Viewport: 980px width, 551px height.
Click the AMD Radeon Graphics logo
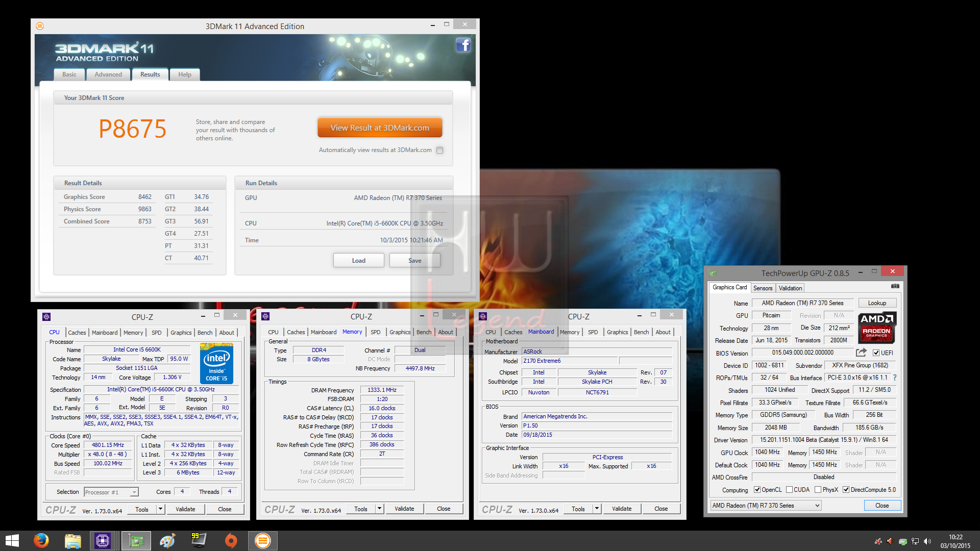pos(877,327)
